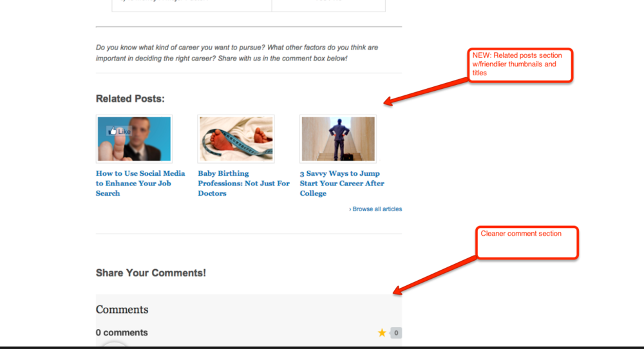Open the man on stairs thumbnail

pos(337,138)
